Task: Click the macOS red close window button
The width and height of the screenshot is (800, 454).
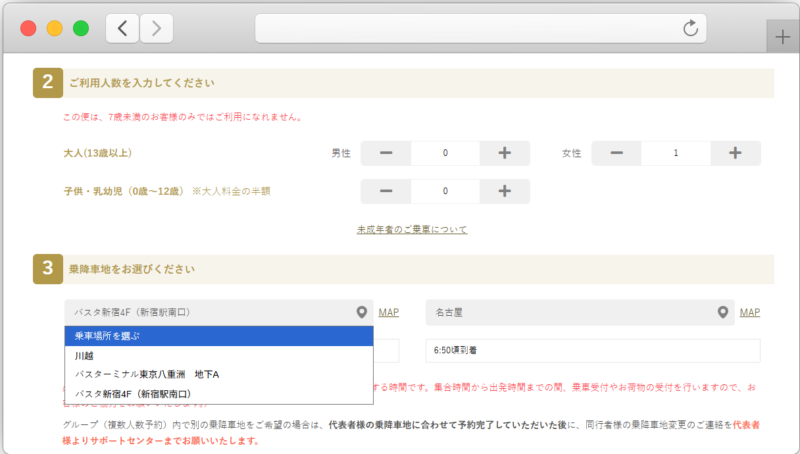Action: 28,29
